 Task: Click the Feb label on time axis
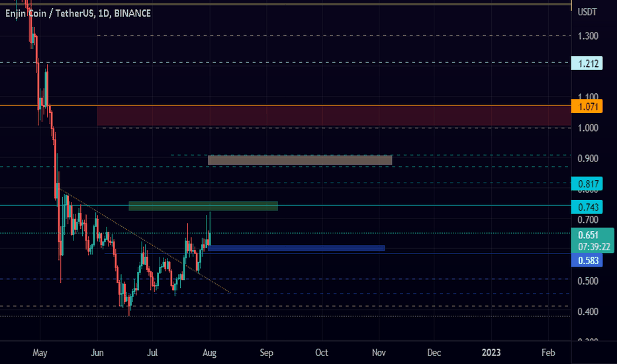coord(548,353)
